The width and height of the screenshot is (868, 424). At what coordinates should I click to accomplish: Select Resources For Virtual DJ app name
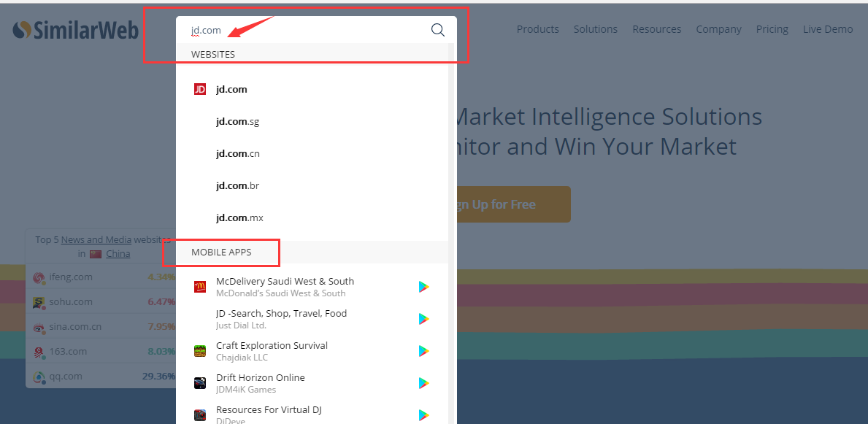coord(269,409)
